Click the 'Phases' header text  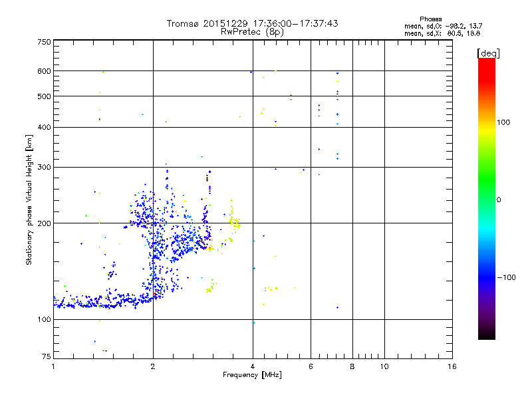pyautogui.click(x=430, y=19)
